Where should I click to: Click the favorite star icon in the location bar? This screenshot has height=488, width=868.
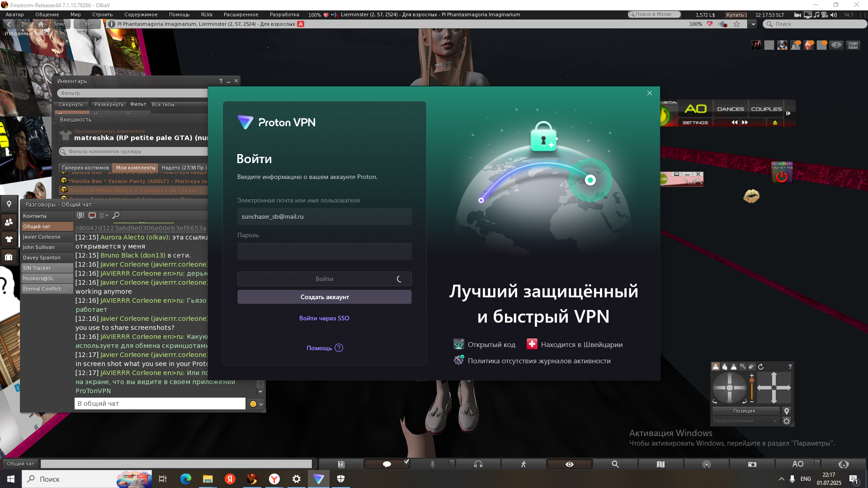tap(737, 24)
